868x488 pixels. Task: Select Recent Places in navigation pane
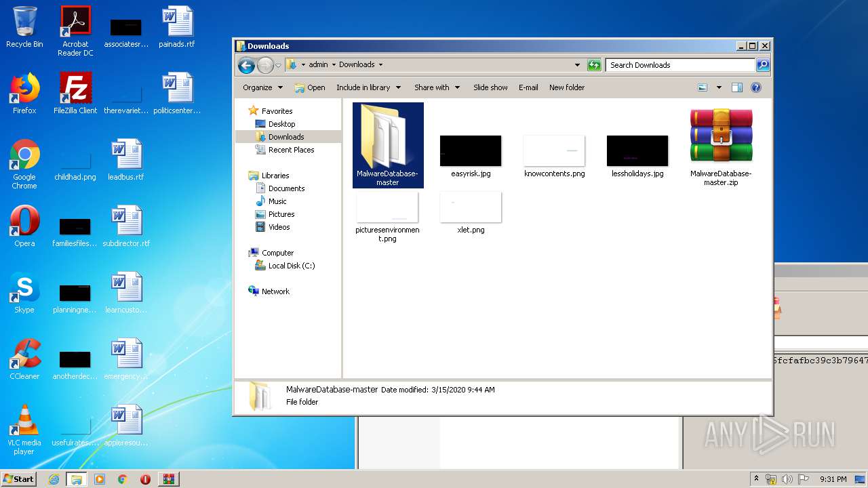(x=291, y=150)
